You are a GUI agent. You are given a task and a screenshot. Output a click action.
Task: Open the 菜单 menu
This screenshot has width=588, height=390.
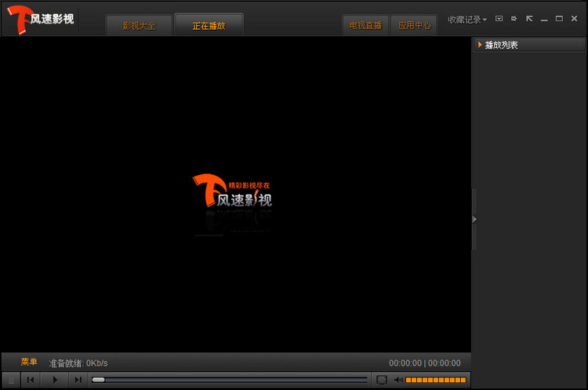29,362
